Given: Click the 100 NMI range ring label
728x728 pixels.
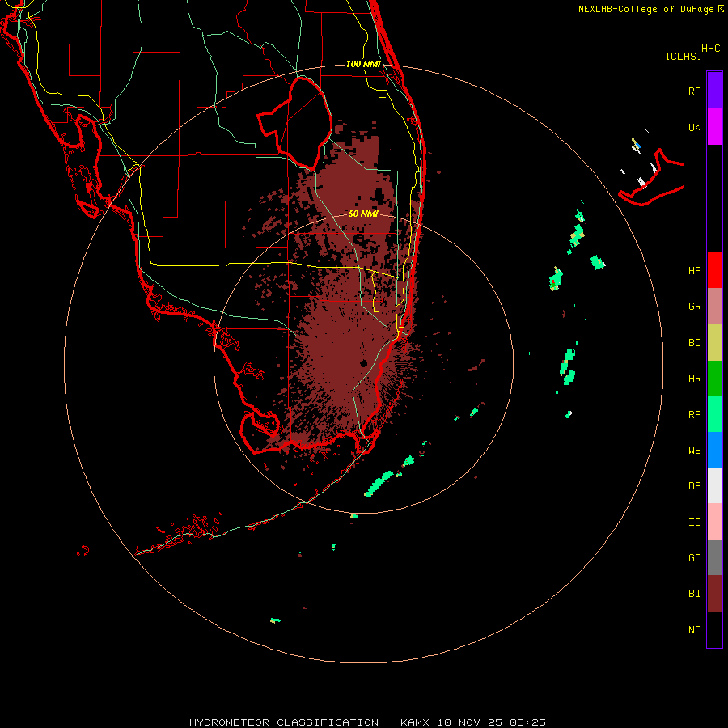Looking at the screenshot, I should [x=363, y=64].
